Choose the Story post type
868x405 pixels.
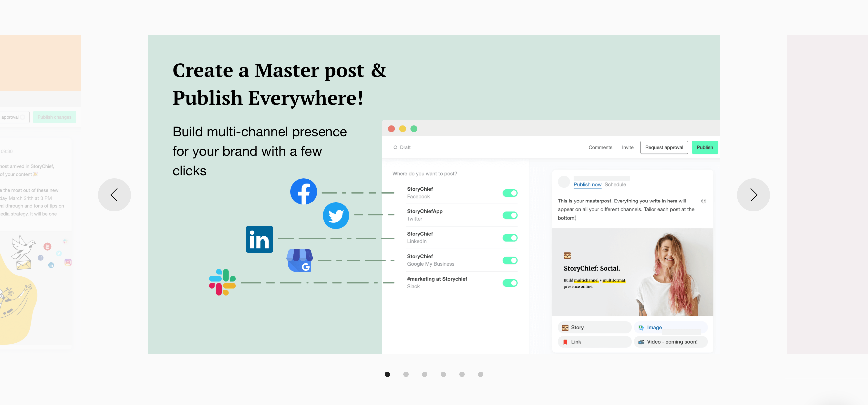coord(594,327)
